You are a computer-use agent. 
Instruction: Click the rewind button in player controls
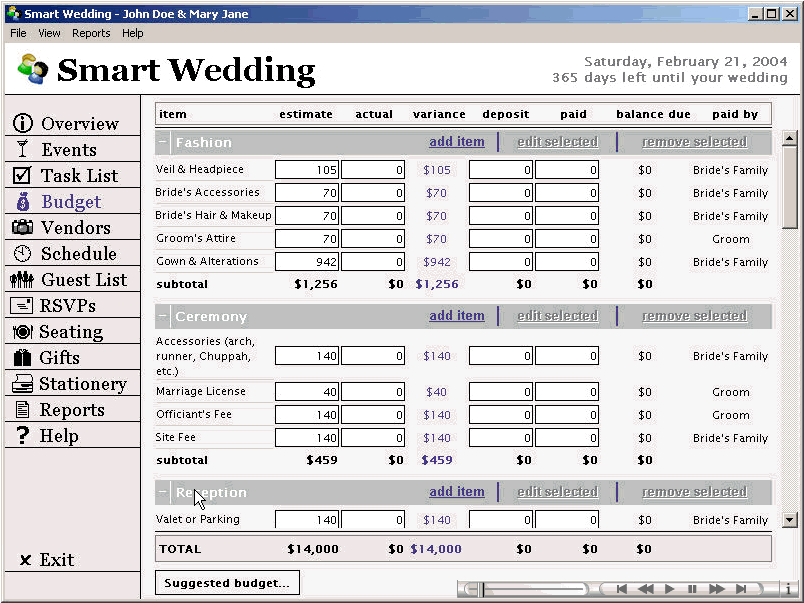point(646,589)
